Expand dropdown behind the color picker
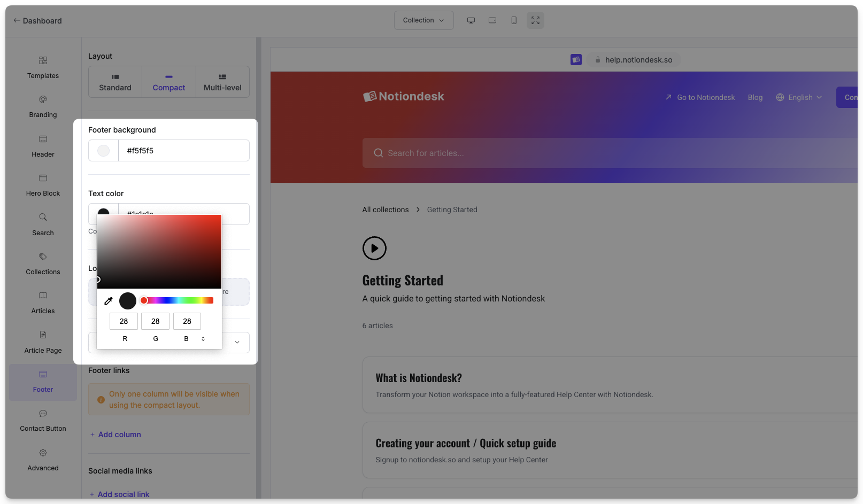 coord(237,342)
